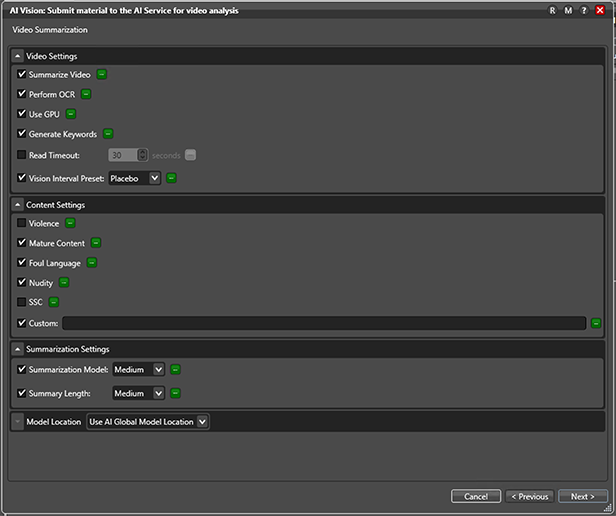
Task: Uncheck the Nudity checkbox
Action: pyautogui.click(x=22, y=282)
